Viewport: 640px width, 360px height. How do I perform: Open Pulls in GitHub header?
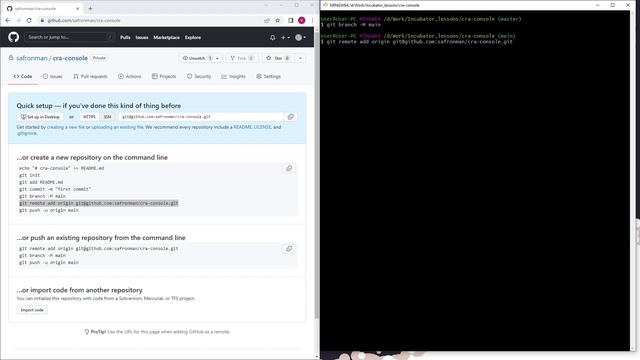pos(125,38)
